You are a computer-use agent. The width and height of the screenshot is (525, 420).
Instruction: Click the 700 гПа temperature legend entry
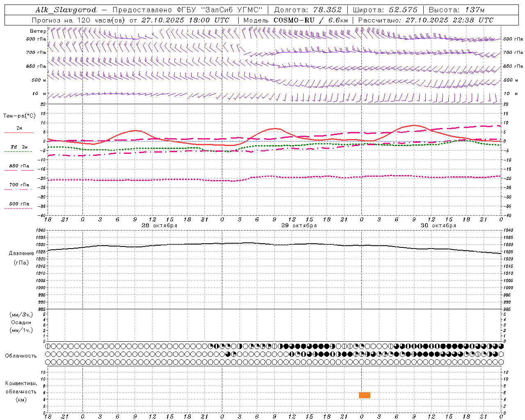[19, 185]
